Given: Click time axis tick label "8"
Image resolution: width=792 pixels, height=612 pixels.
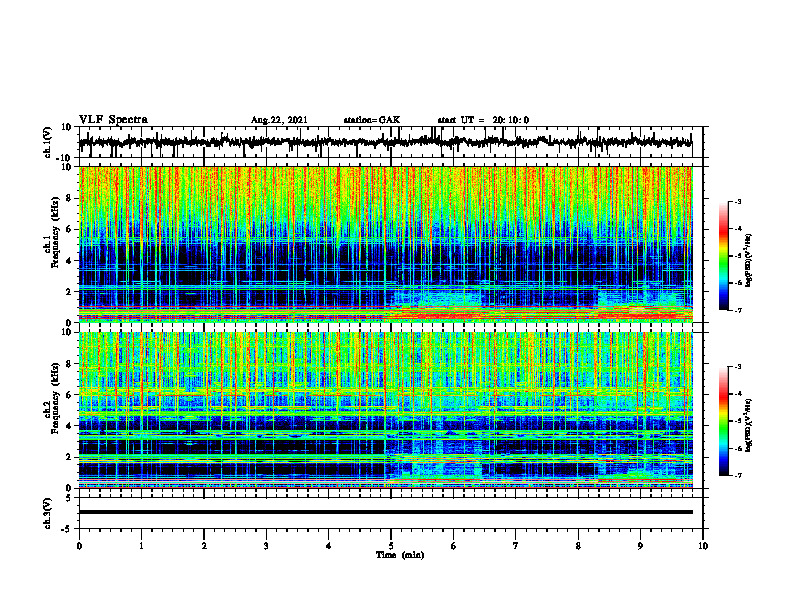Looking at the screenshot, I should click(578, 546).
